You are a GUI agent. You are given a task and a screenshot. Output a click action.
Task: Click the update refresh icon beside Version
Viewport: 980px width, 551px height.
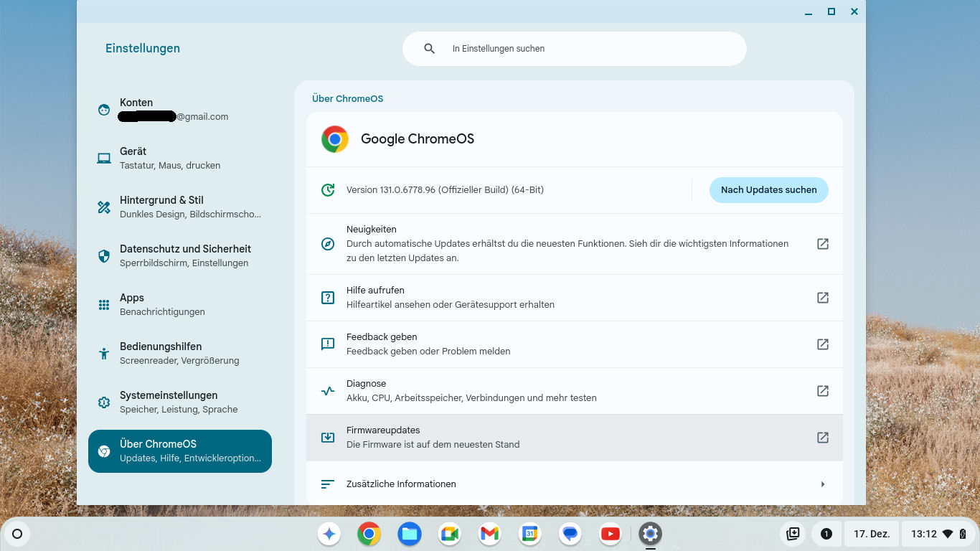328,190
